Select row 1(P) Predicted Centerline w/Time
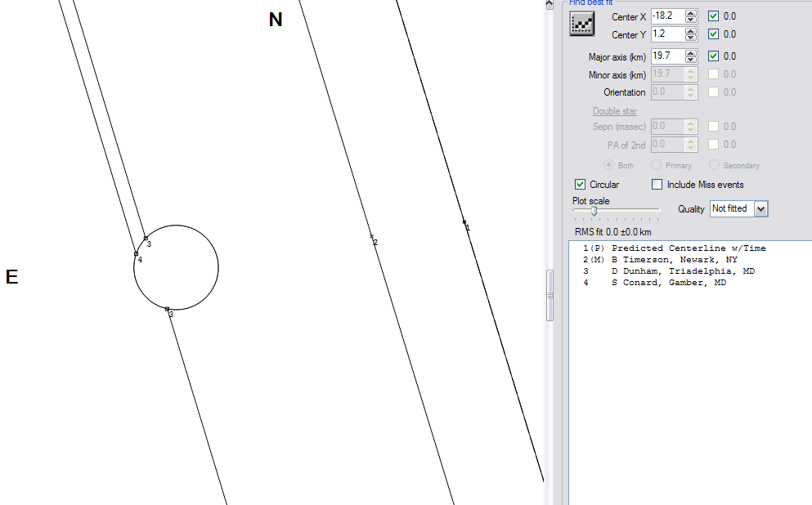This screenshot has width=812, height=505. 674,248
